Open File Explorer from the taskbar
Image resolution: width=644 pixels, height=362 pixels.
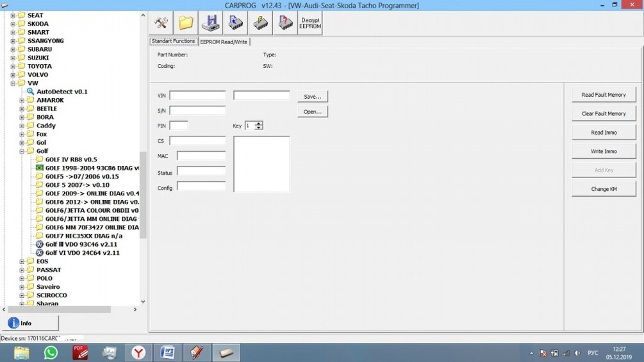[21, 352]
